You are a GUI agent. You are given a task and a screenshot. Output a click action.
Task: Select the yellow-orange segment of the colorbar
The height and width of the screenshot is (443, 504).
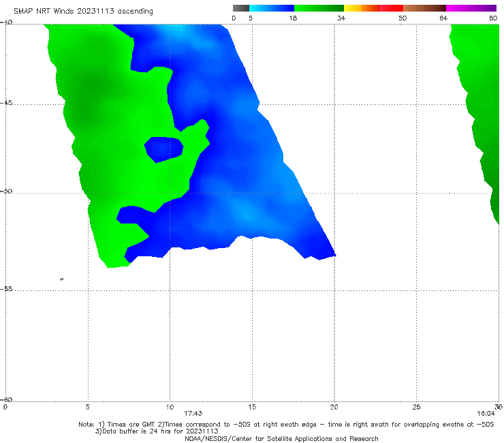(x=362, y=8)
